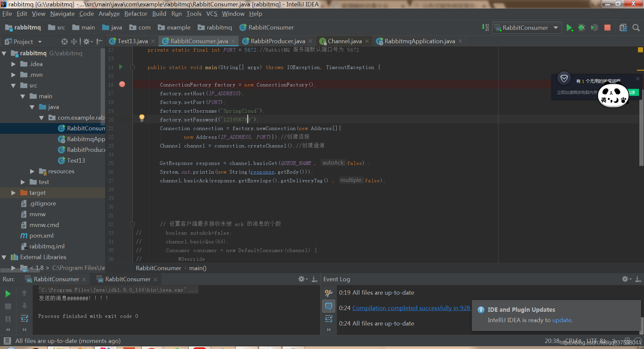Click the update link in notification
The width and height of the screenshot is (644, 349).
pos(562,320)
